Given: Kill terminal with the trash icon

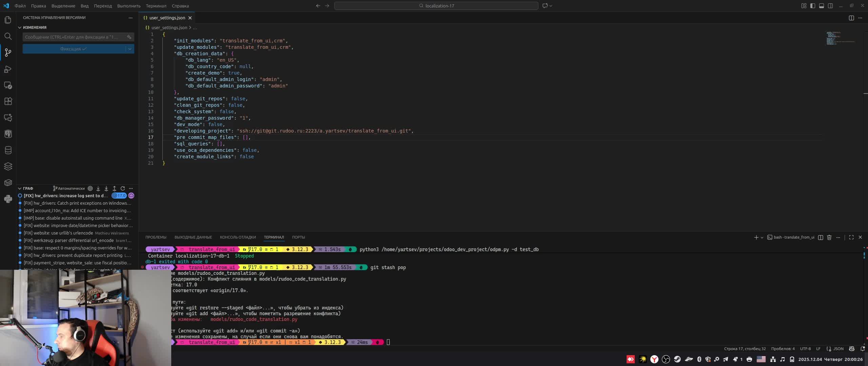Looking at the screenshot, I should click(829, 237).
